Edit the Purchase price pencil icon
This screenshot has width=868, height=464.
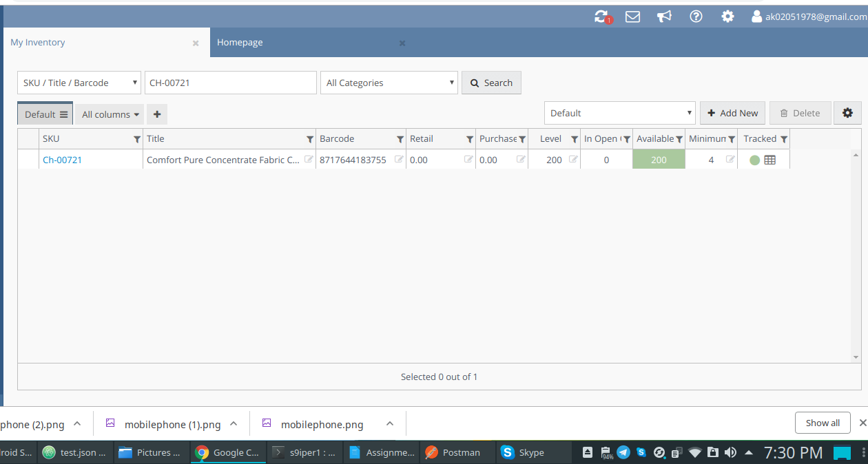click(521, 159)
